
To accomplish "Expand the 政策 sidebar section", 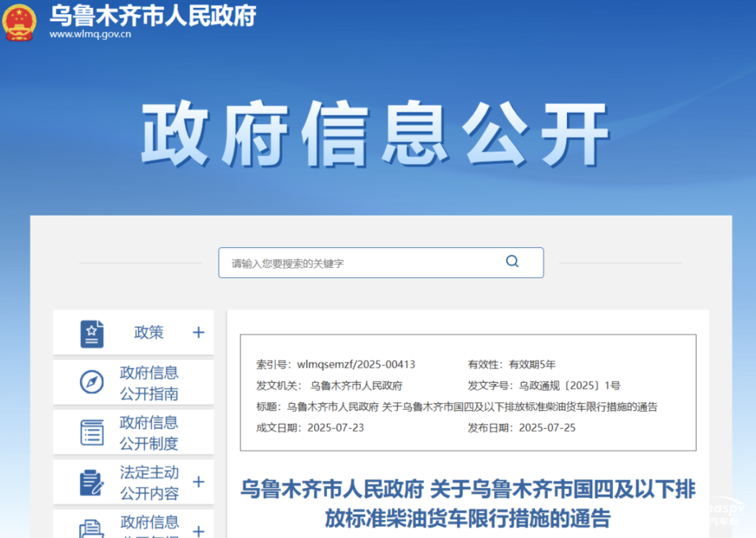I will [x=198, y=332].
